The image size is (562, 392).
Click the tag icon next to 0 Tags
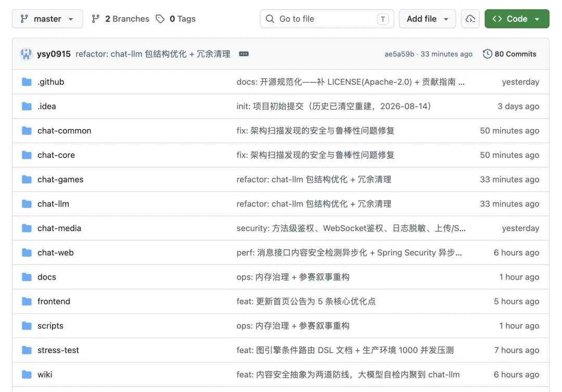[x=160, y=19]
